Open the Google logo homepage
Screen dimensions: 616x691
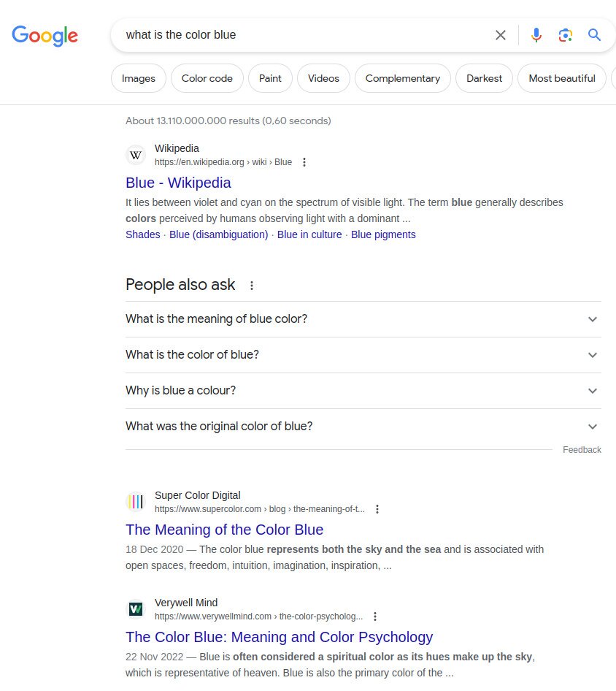tap(45, 36)
